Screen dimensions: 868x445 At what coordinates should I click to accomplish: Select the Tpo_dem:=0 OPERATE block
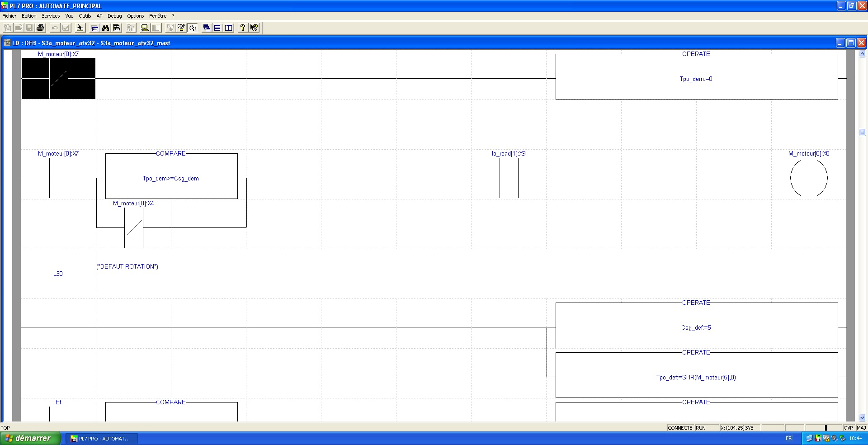(x=697, y=76)
